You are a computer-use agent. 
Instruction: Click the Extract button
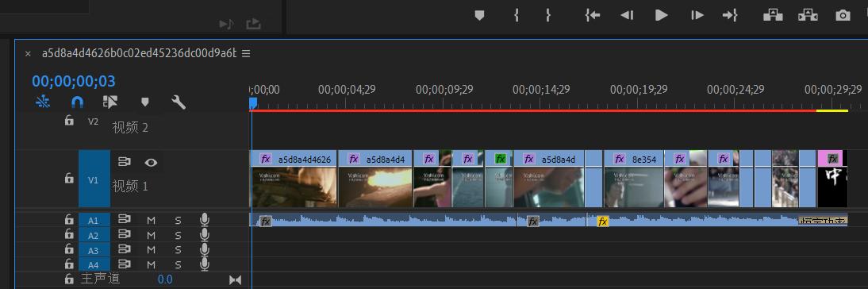[x=808, y=16]
